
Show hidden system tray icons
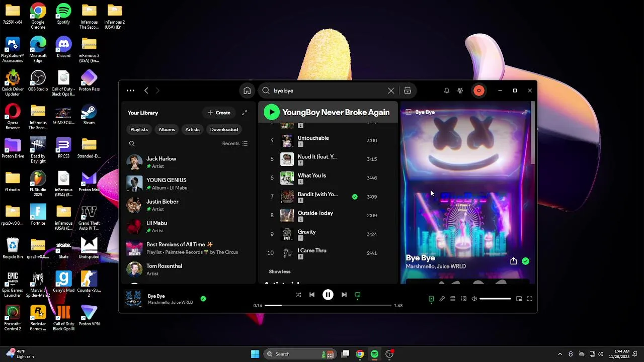(560, 354)
